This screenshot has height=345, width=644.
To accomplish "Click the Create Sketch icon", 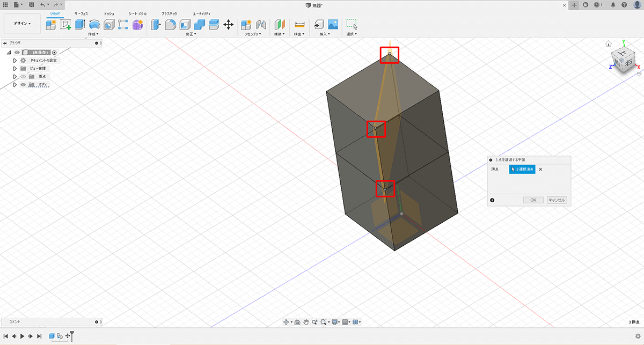I will coord(65,24).
